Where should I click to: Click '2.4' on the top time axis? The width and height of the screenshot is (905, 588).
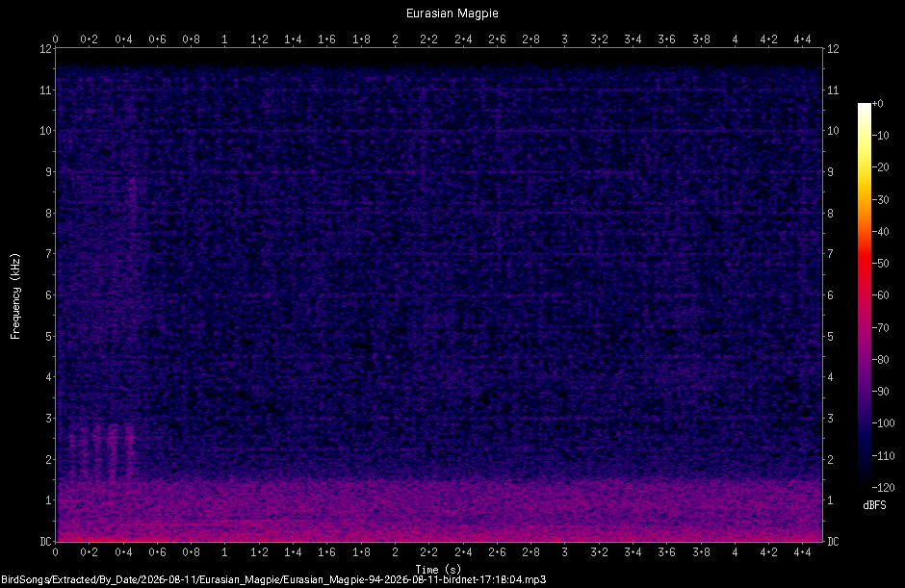(463, 39)
